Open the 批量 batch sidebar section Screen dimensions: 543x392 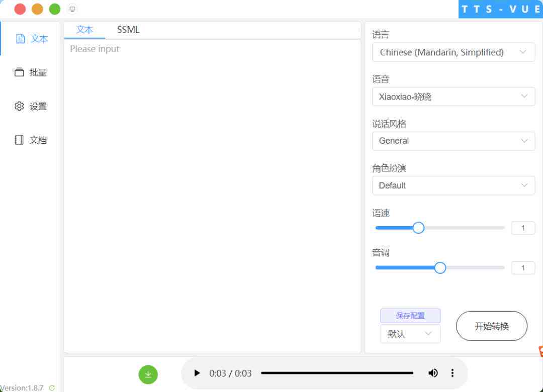click(x=31, y=72)
